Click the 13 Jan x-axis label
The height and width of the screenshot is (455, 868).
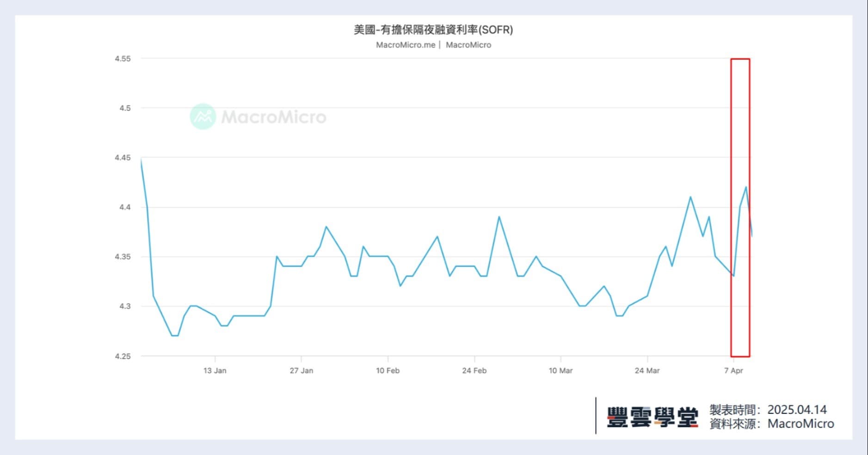(x=215, y=370)
